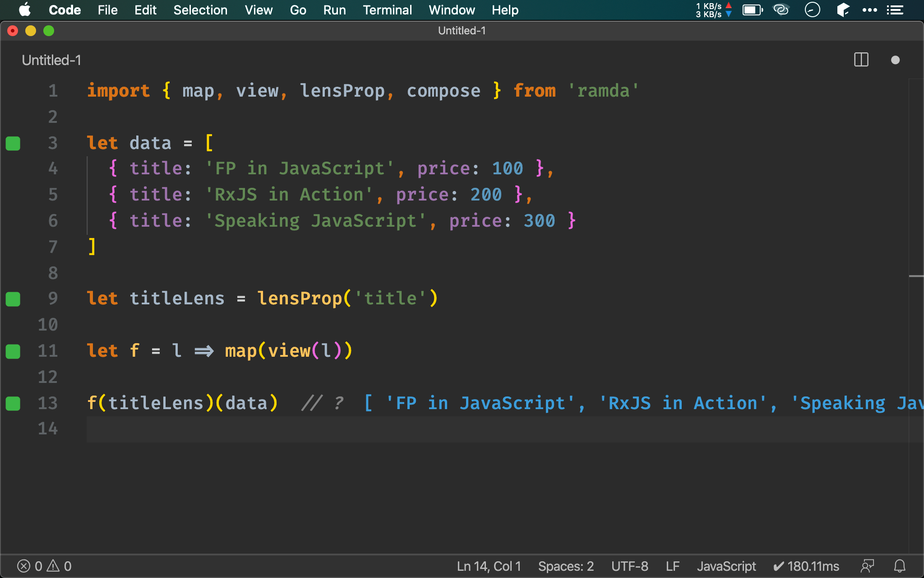Open the Terminal menu

[387, 10]
